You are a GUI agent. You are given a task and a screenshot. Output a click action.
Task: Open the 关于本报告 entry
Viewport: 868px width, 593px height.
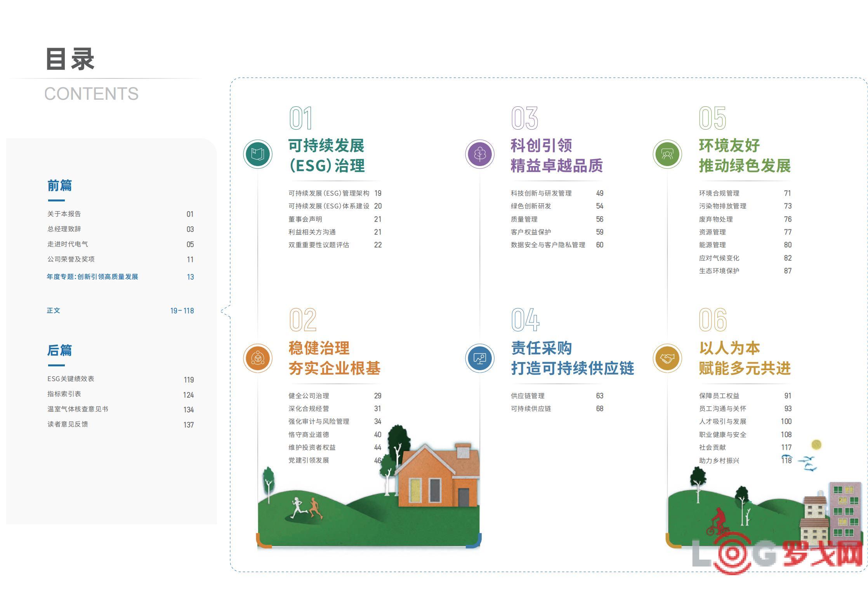(x=64, y=214)
